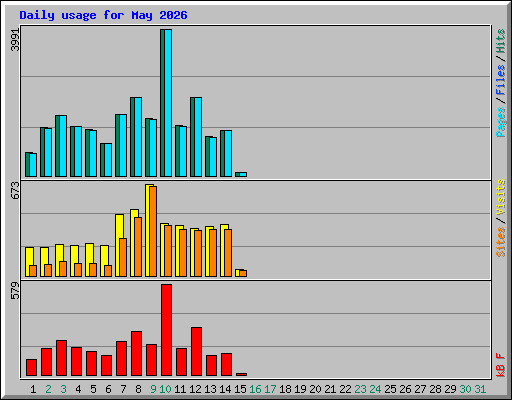Select day 1 on the x-axis
The width and height of the screenshot is (512, 400).
coord(33,389)
